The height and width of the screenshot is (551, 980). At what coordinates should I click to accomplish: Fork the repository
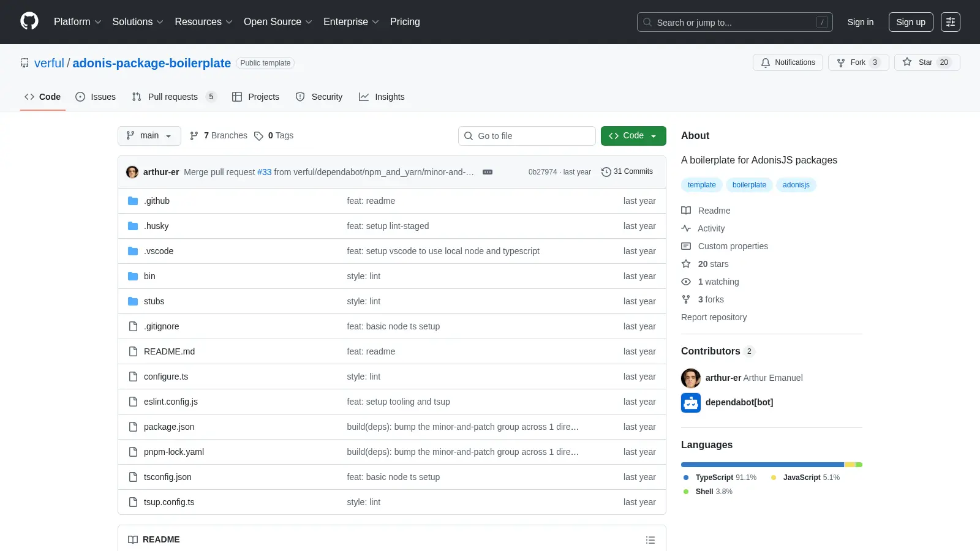coord(858,62)
